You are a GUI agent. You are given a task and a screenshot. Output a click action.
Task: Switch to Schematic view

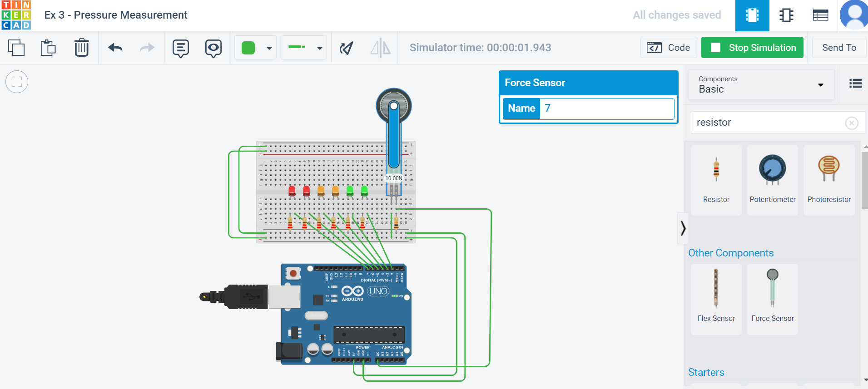[x=786, y=15]
